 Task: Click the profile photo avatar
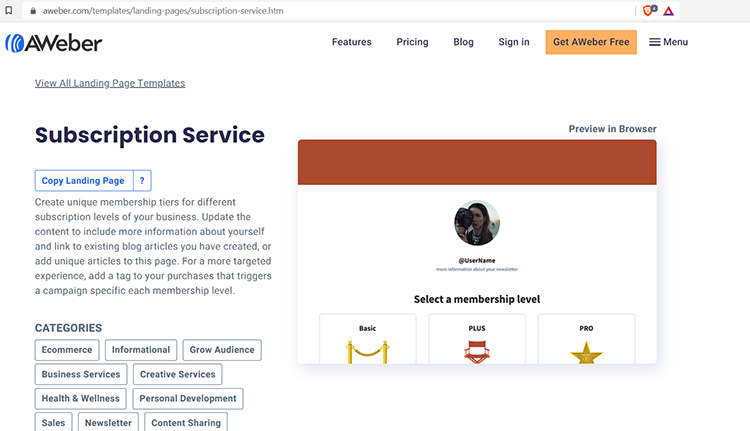coord(477,223)
